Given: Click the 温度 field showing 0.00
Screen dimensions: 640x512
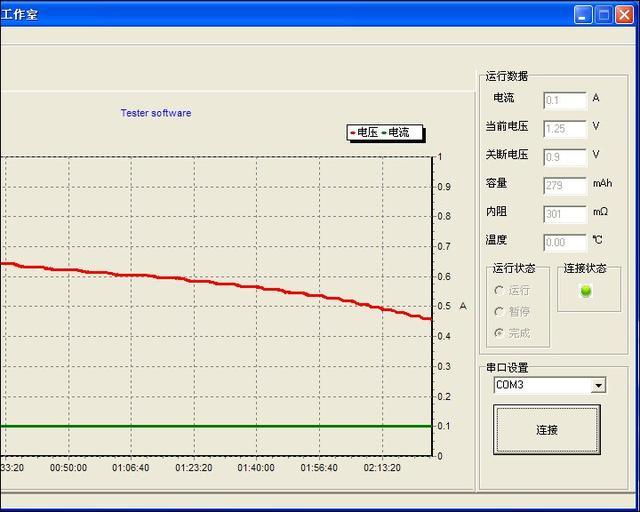Looking at the screenshot, I should pyautogui.click(x=564, y=242).
